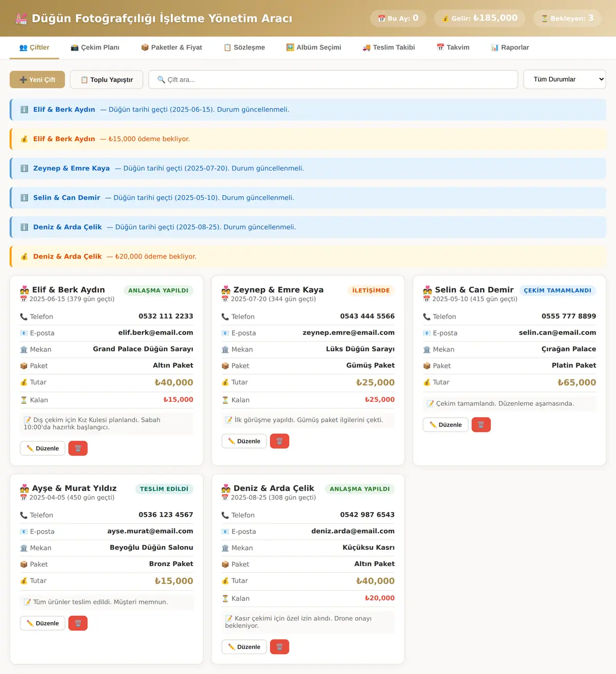The height and width of the screenshot is (674, 616).
Task: Click venue icon in Selin & Can Demir card
Action: point(427,349)
